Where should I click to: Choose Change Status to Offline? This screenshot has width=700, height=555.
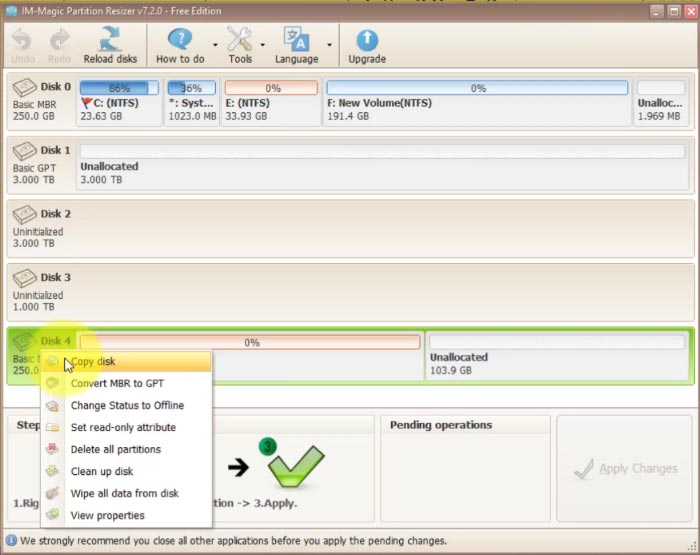tap(126, 405)
